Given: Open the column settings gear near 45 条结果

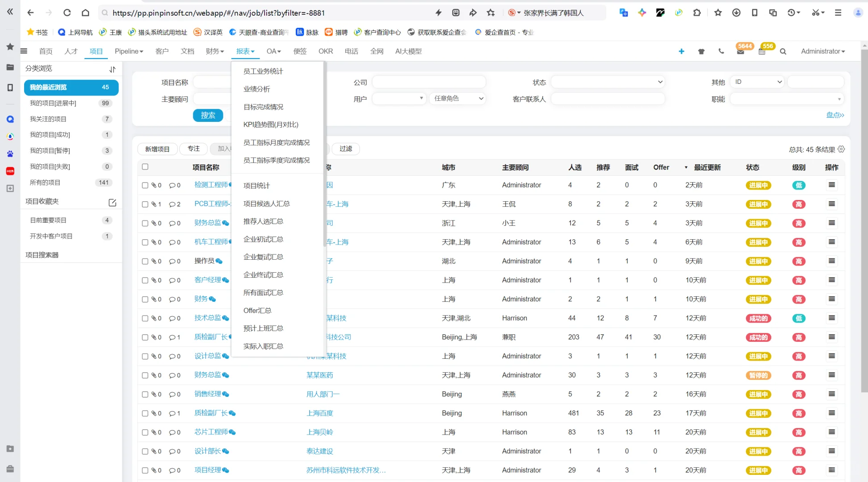Looking at the screenshot, I should [x=841, y=150].
